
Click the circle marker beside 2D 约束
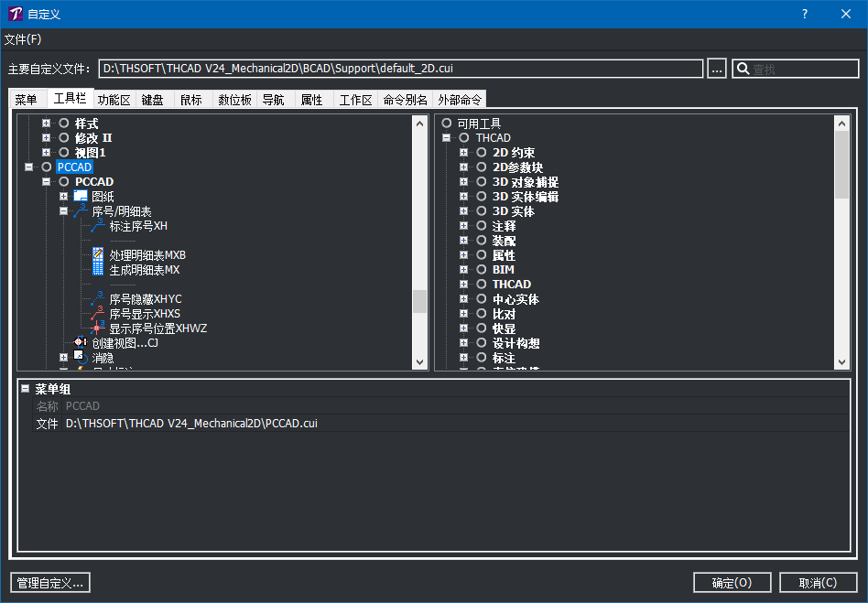[x=481, y=153]
